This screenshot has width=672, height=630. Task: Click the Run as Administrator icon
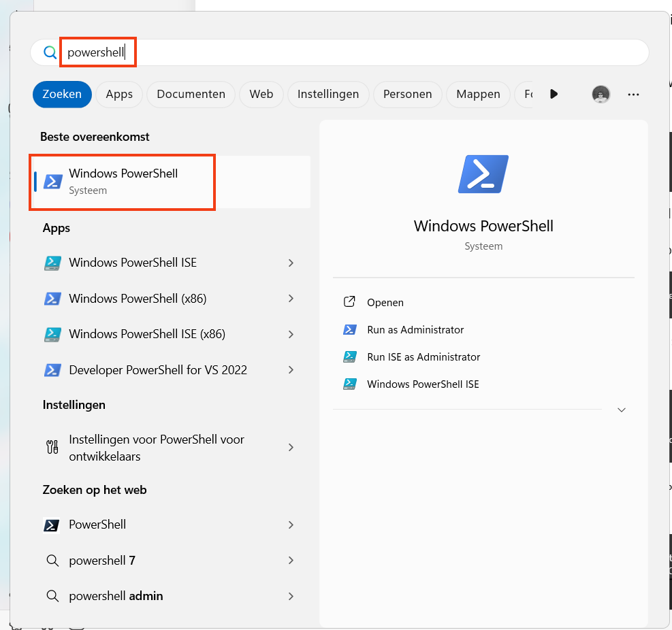[350, 330]
